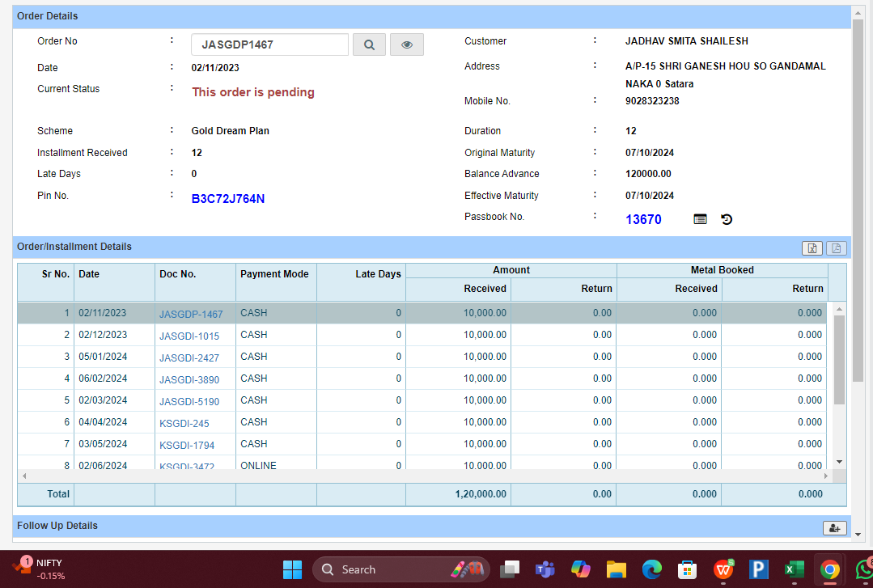Click the This order is pending status
The height and width of the screenshot is (588, 873).
[x=253, y=92]
